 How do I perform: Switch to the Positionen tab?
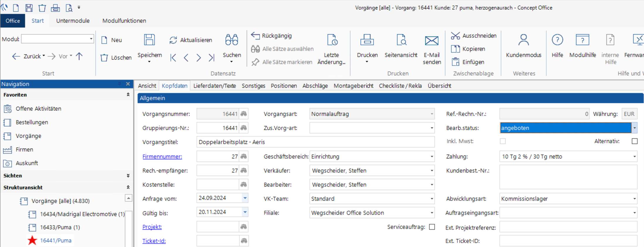[284, 86]
